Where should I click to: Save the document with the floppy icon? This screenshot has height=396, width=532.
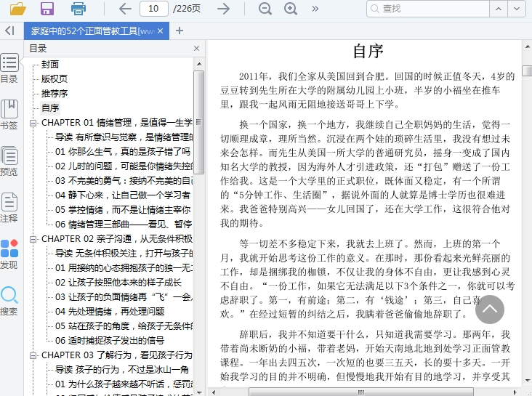tap(47, 9)
